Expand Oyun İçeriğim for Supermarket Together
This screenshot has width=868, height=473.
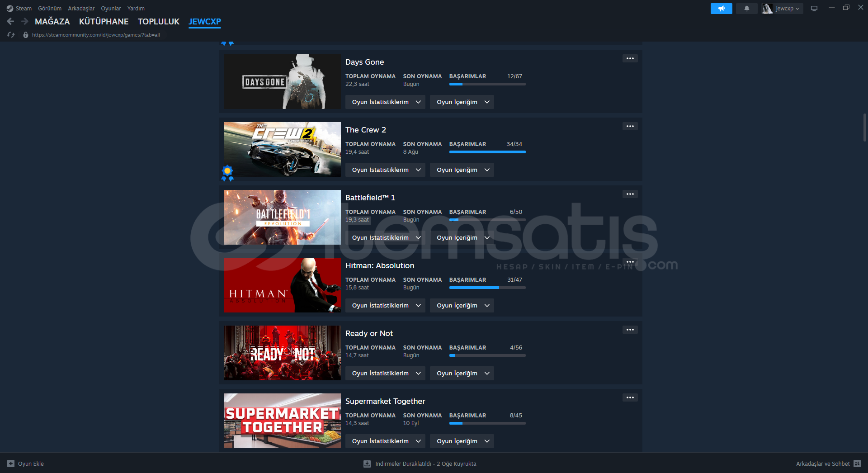(462, 441)
